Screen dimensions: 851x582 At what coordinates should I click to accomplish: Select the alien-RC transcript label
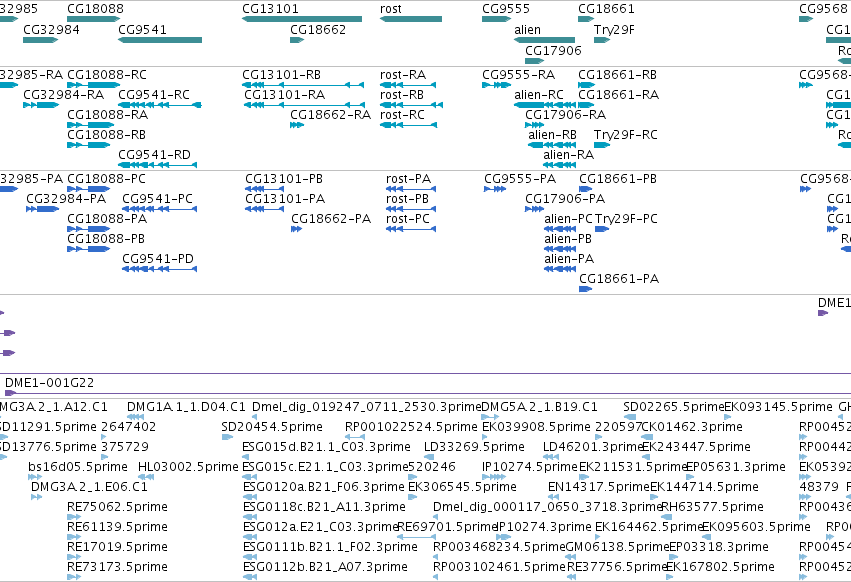539,94
